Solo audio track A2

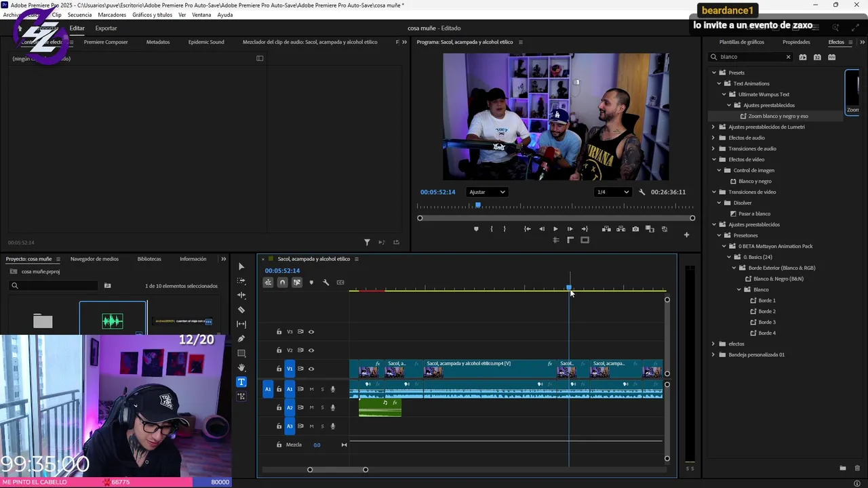(x=322, y=407)
